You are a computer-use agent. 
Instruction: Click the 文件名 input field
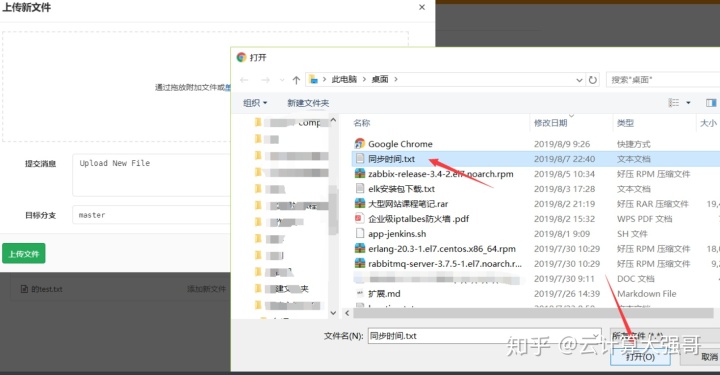[x=484, y=336]
